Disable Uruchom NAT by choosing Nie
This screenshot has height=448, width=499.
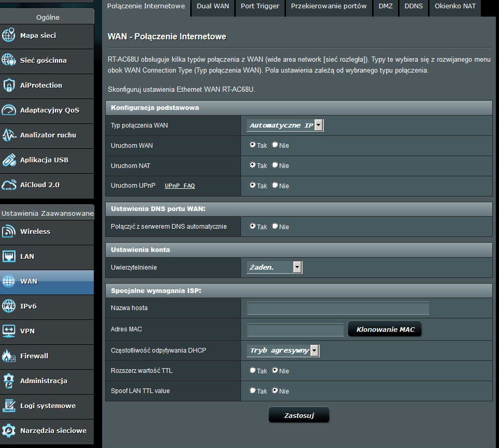(275, 165)
